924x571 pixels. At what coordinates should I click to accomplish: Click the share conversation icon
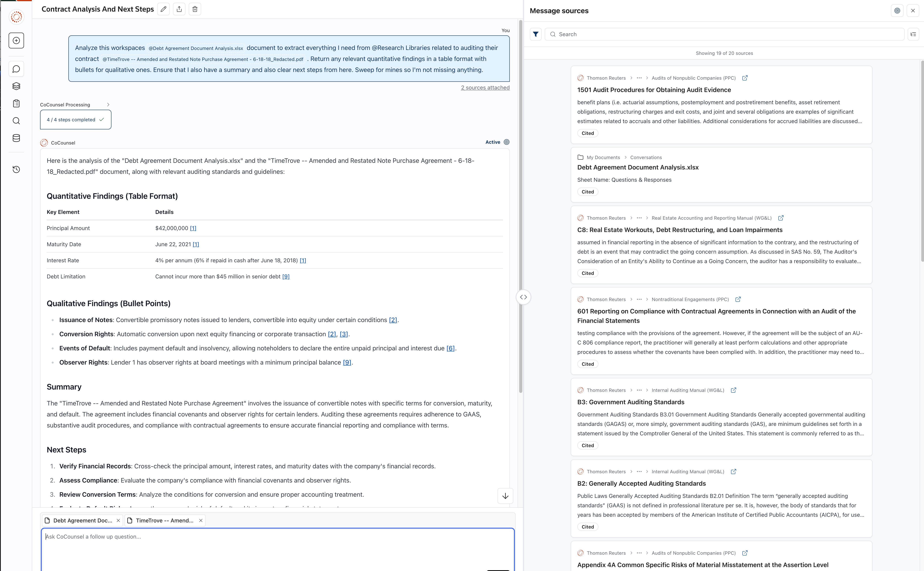pyautogui.click(x=179, y=9)
